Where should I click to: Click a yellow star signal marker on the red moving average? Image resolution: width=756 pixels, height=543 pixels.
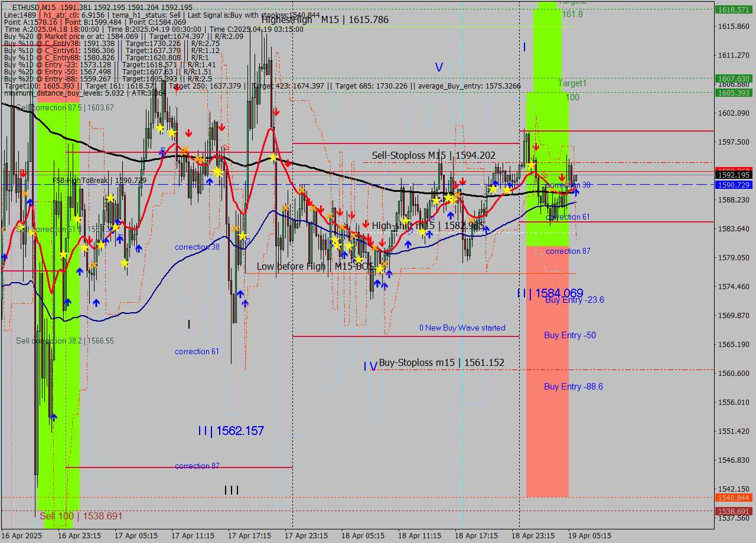coord(273,157)
